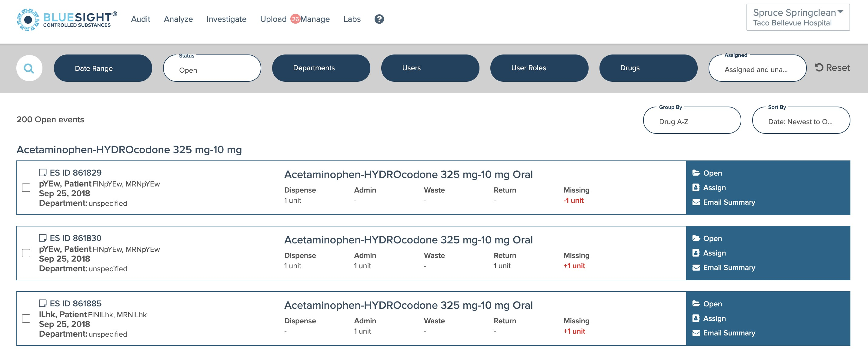Expand the Status dropdown showing Open

pyautogui.click(x=212, y=68)
